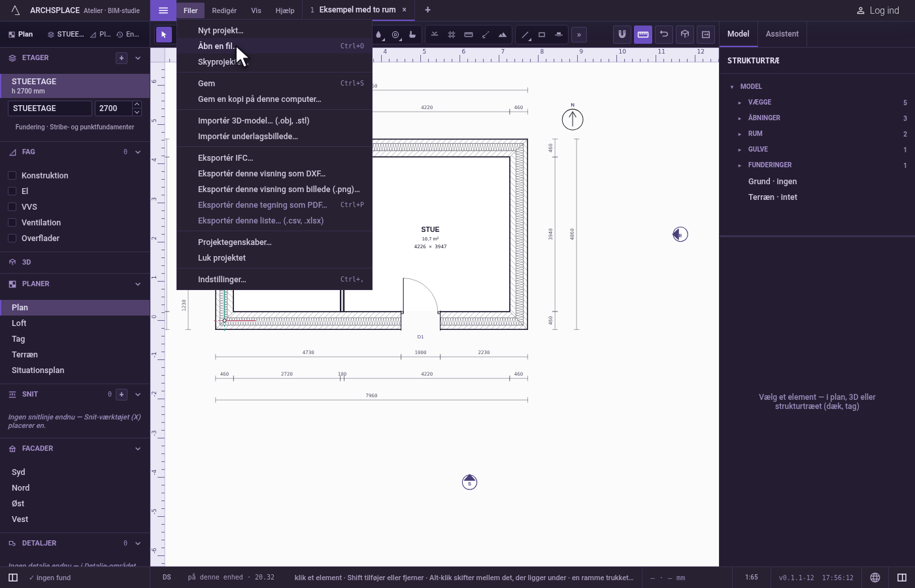Select the arrow selection tool
The image size is (915, 588).
click(x=164, y=35)
